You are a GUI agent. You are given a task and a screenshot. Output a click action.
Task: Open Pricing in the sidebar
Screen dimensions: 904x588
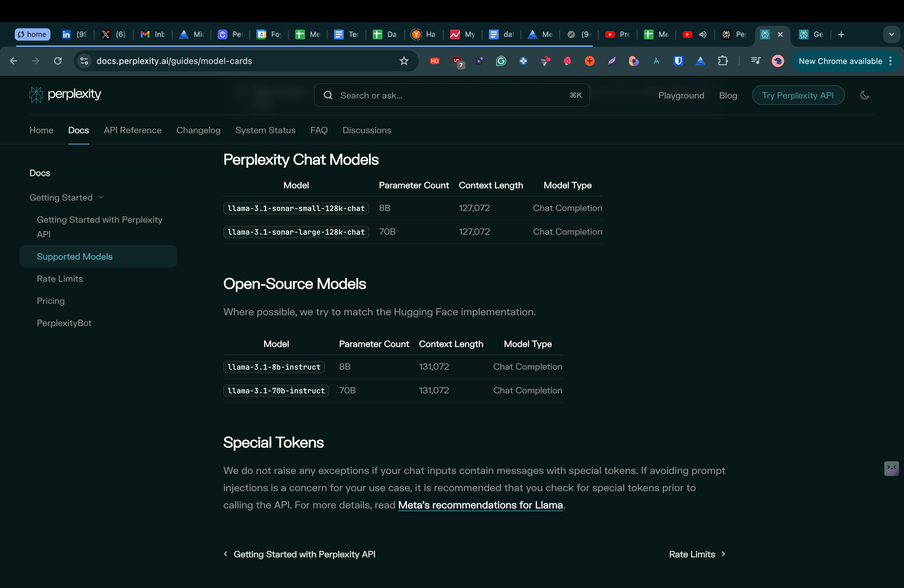50,301
